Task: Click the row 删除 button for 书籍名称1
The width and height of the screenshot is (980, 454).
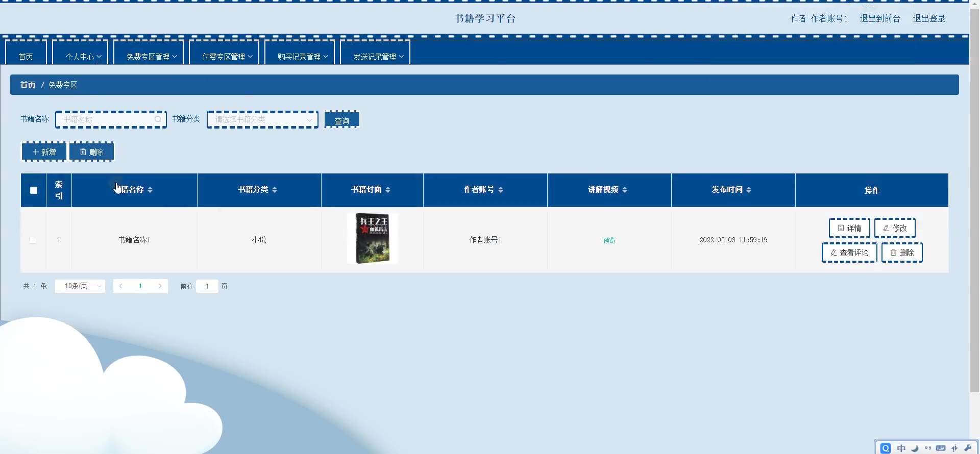Action: [x=902, y=253]
